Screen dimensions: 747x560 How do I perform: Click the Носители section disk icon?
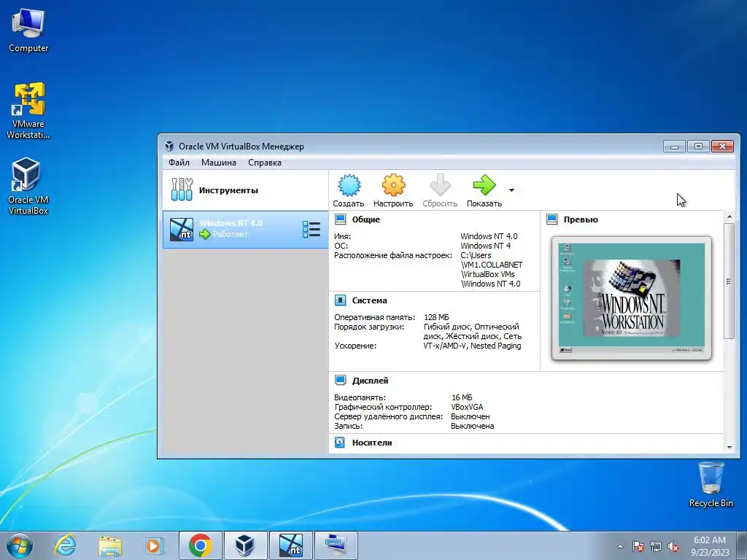(x=340, y=443)
